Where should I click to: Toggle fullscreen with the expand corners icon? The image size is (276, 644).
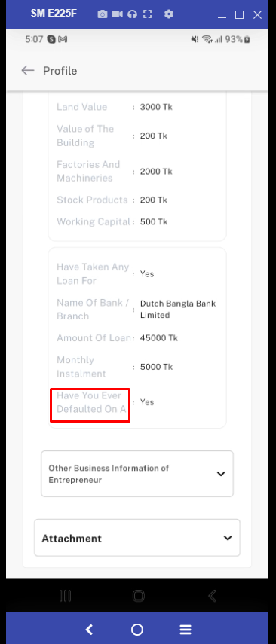pyautogui.click(x=147, y=14)
